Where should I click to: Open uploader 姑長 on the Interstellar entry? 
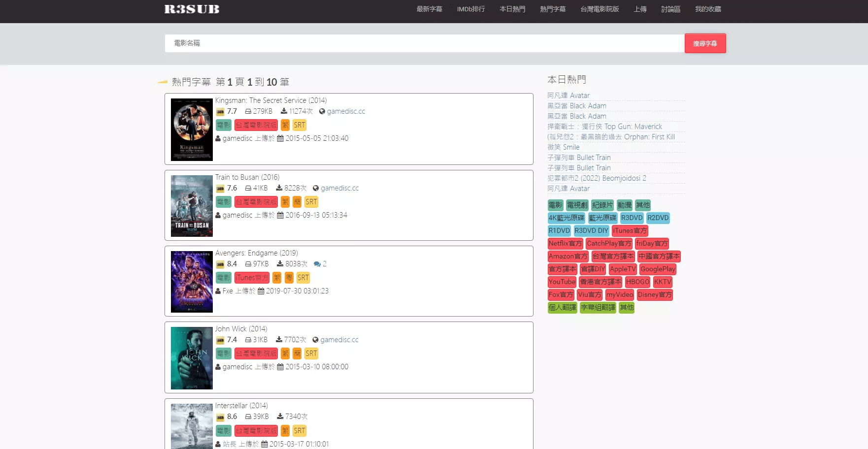click(x=230, y=444)
